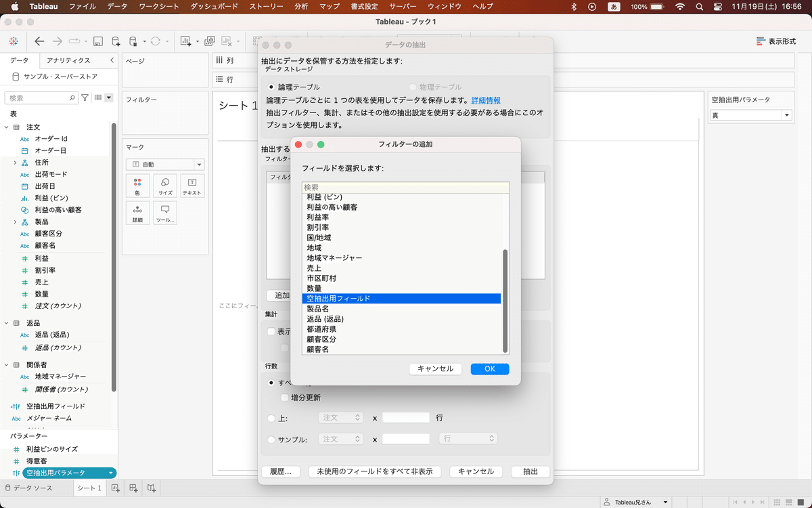The height and width of the screenshot is (508, 812).
Task: Click the 抽出 button in extract dialog
Action: point(531,471)
